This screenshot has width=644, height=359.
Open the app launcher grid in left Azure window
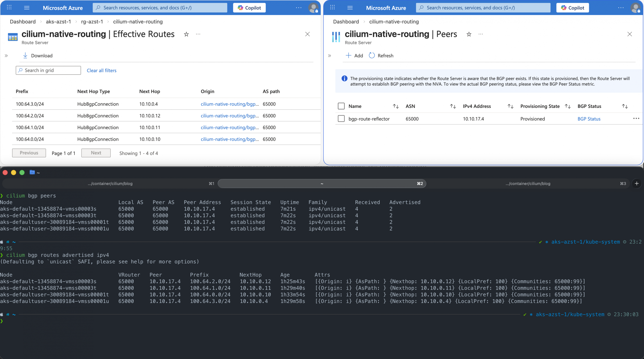click(9, 8)
